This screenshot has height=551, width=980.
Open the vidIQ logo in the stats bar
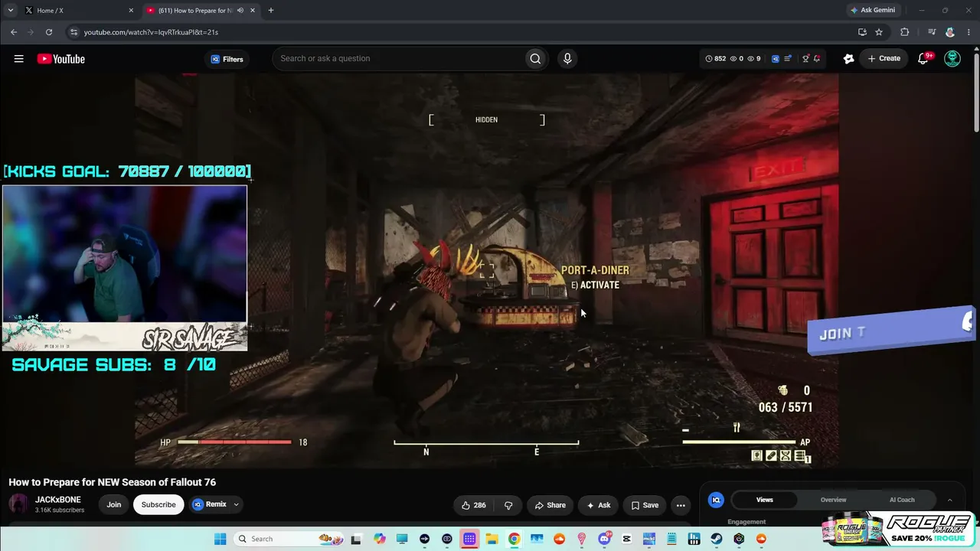[x=775, y=59]
